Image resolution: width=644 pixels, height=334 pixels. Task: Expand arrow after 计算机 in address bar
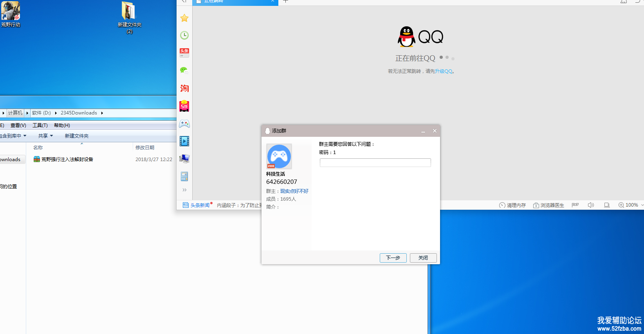tap(27, 113)
